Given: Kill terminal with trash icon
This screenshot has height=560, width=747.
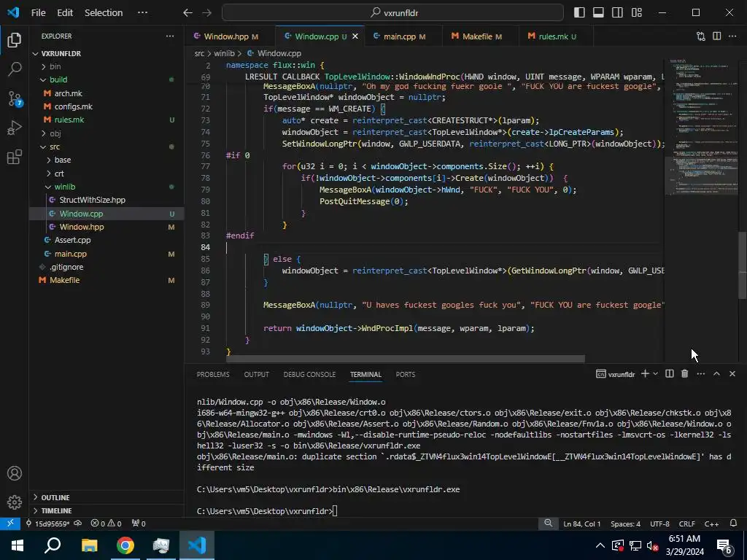Looking at the screenshot, I should coord(684,374).
